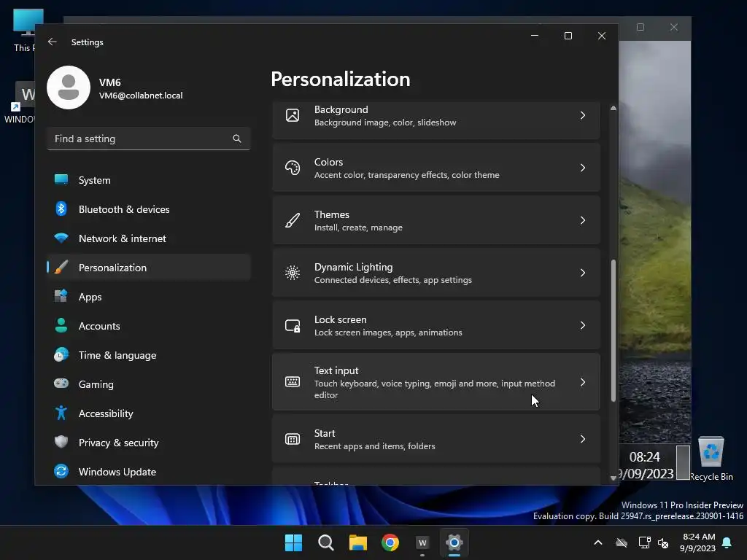Click the Personalization page heading
Image resolution: width=747 pixels, height=560 pixels.
(340, 79)
